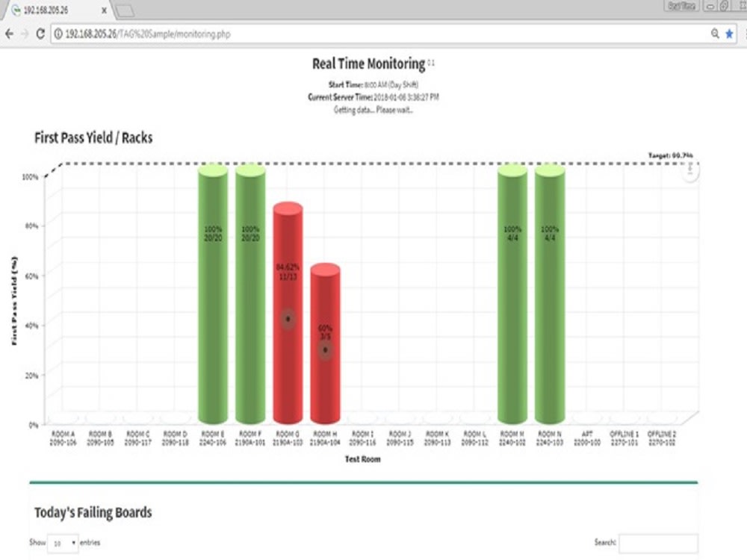Click the ROOM D axis label
Image resolution: width=747 pixels, height=560 pixels.
[x=176, y=438]
